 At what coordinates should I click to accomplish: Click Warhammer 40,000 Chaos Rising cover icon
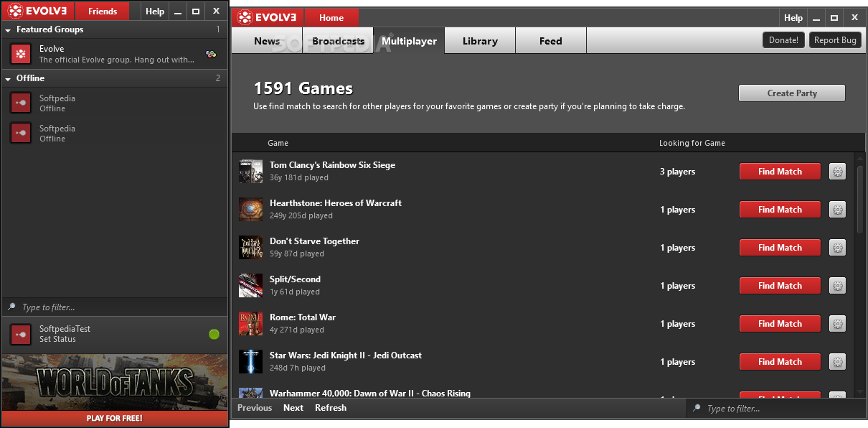tap(251, 393)
